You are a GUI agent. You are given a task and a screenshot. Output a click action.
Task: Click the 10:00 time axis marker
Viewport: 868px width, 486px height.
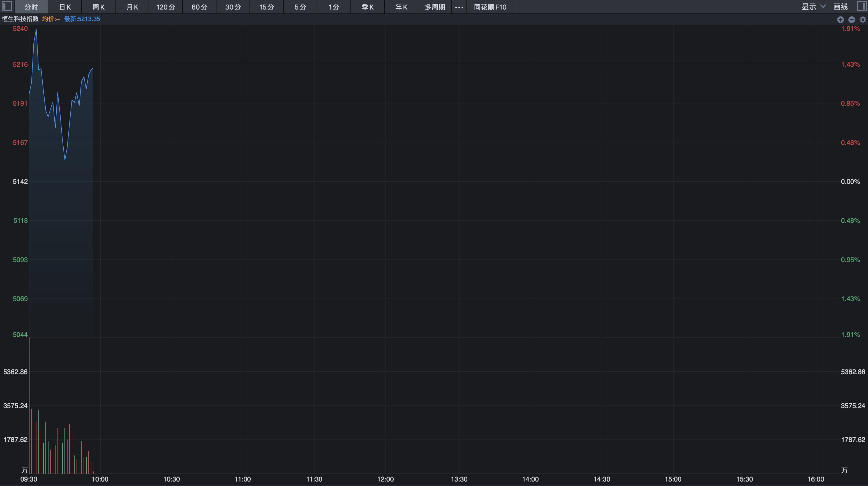point(100,479)
